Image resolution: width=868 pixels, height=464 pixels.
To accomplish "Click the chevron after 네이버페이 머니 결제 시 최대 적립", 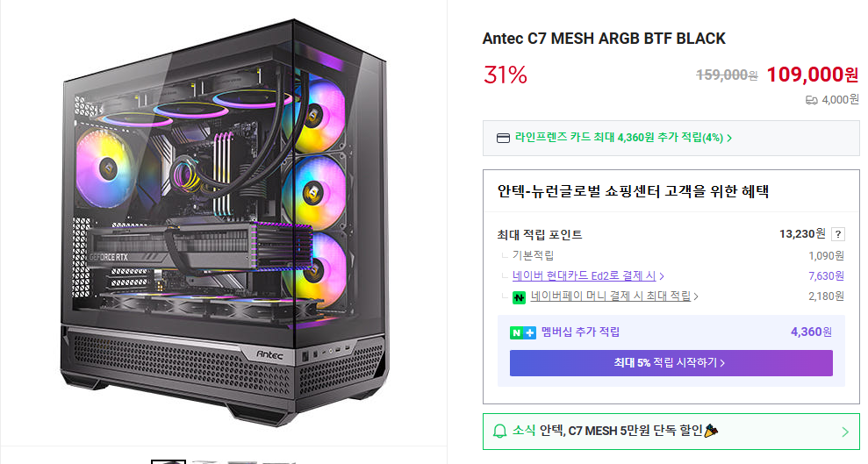I will [696, 297].
